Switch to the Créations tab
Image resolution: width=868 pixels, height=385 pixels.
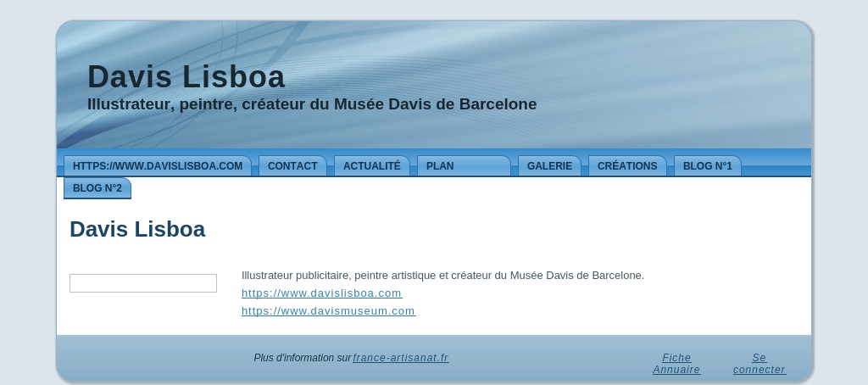(627, 166)
